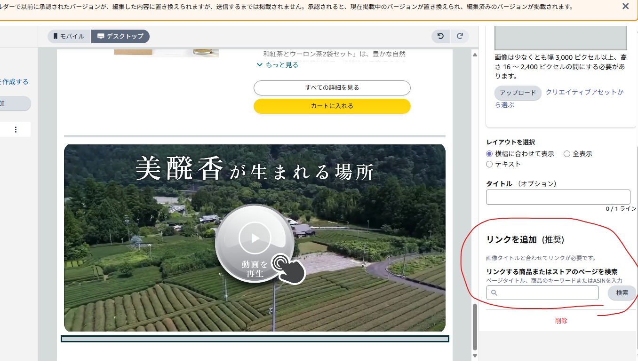Viewport: 638px width, 364px height.
Task: Click the redo arrow icon
Action: pos(460,36)
